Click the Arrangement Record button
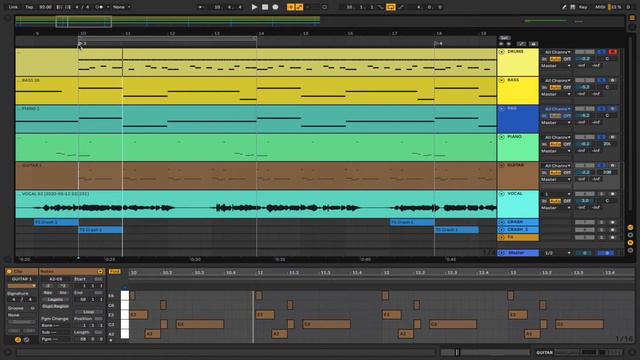The height and width of the screenshot is (360, 640). 276,7
